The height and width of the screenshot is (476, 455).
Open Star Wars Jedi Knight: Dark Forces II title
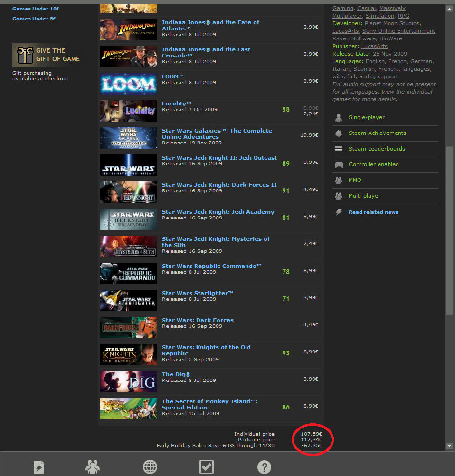(x=219, y=185)
